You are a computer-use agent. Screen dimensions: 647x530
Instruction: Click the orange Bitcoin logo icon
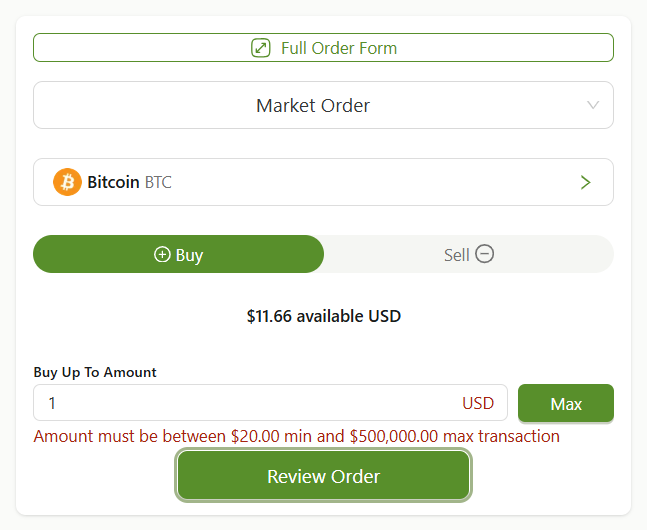(x=67, y=182)
